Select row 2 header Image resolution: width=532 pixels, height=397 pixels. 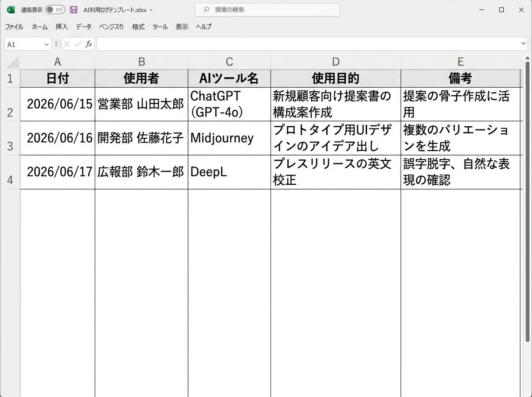click(x=10, y=104)
